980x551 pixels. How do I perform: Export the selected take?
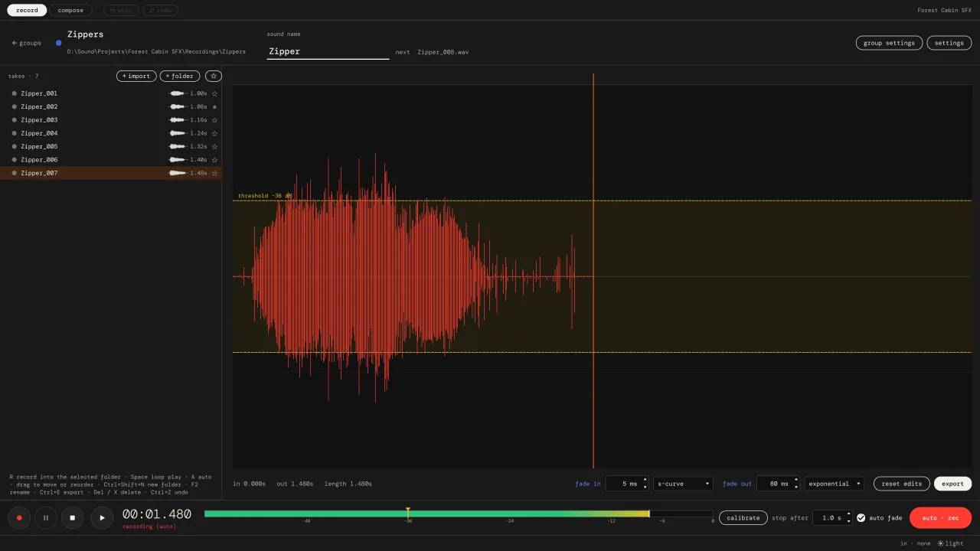click(953, 484)
